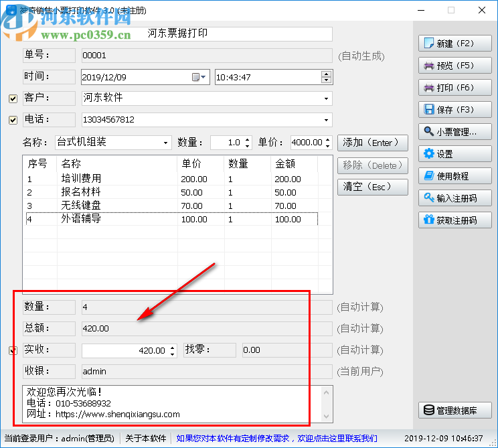Image resolution: width=498 pixels, height=448 pixels.
Task: Click the time field spinner arrows
Action: (326, 77)
